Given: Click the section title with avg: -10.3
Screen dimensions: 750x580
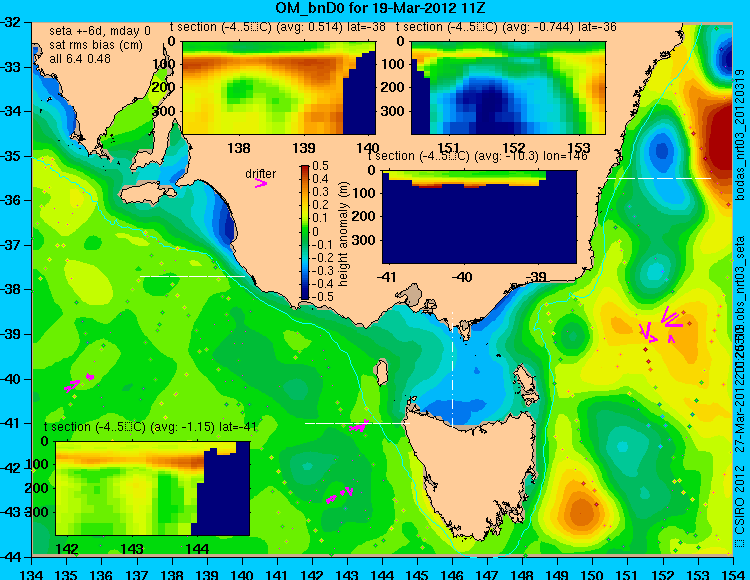Looking at the screenshot, I should 477,156.
